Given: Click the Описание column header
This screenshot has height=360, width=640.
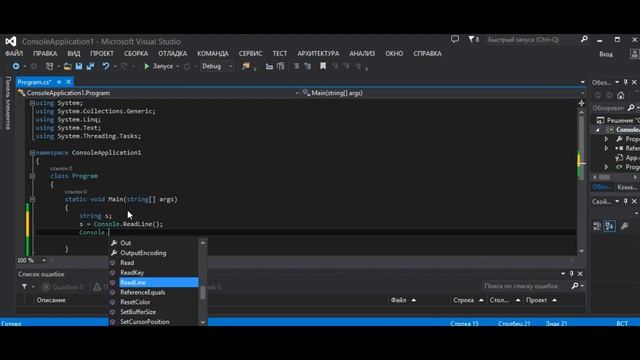Looking at the screenshot, I should click(x=51, y=300).
